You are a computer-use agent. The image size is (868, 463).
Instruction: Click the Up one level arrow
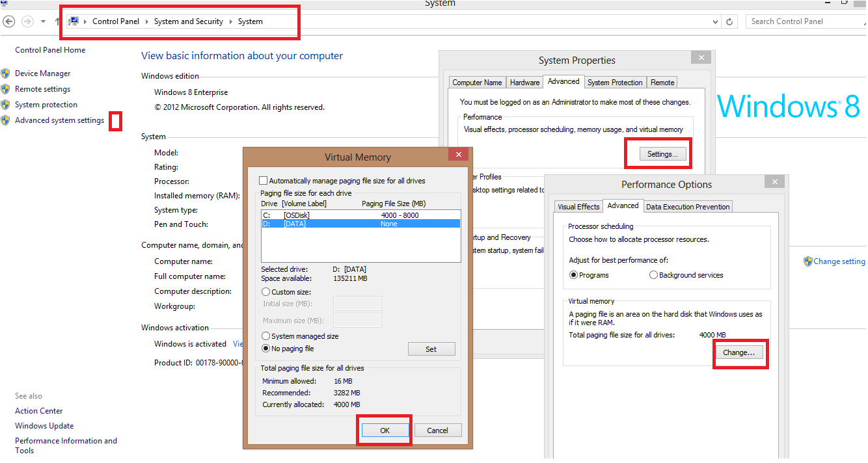tap(57, 21)
